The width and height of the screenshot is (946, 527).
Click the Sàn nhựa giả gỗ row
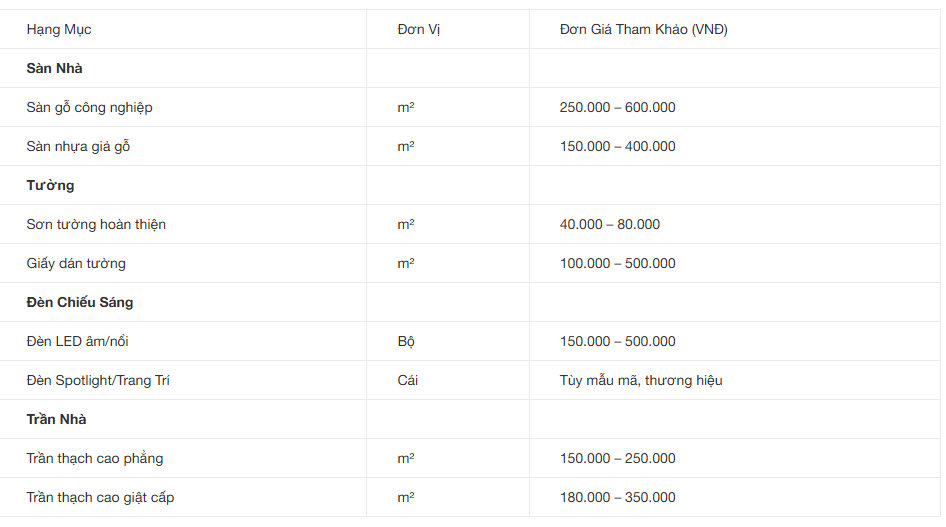470,147
